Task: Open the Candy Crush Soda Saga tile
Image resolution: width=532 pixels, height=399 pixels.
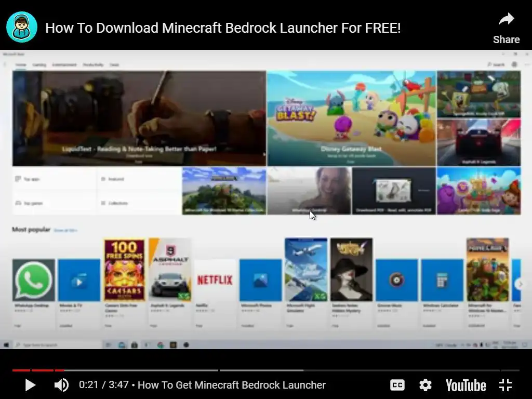Action: tap(478, 191)
